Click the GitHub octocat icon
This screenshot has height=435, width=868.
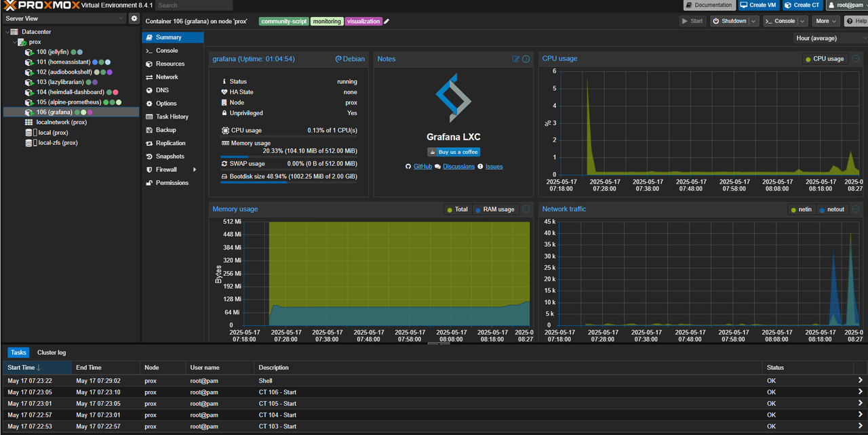coord(408,167)
